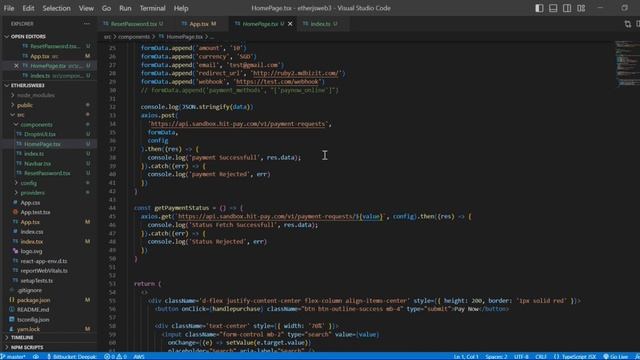Open the Selection menu
This screenshot has height=360, width=640.
(56, 8)
